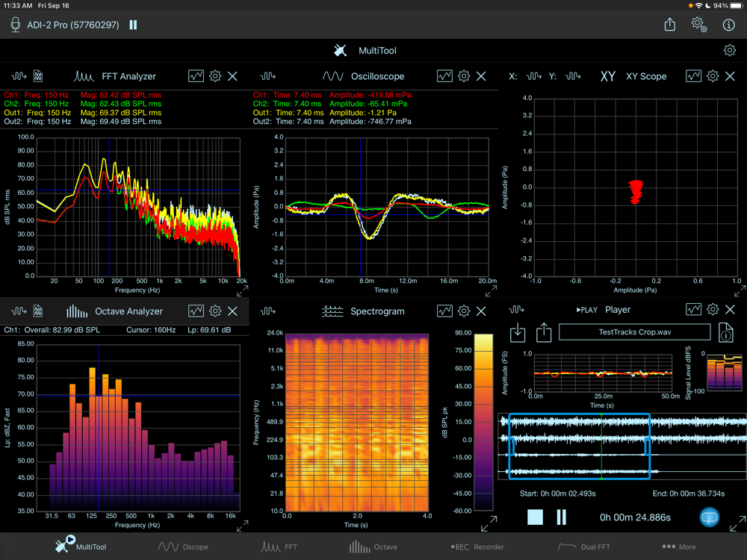The height and width of the screenshot is (560, 747).
Task: Import audio file in Player panel
Action: click(x=518, y=332)
